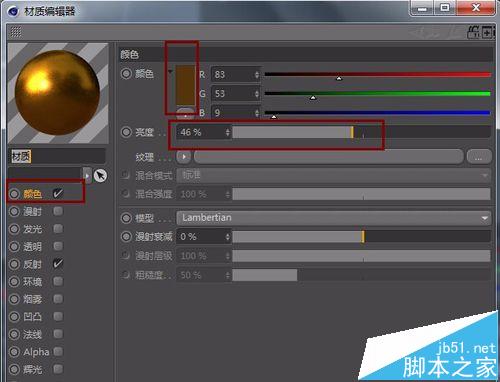
Task: Open the 环境 channel settings
Action: (32, 282)
